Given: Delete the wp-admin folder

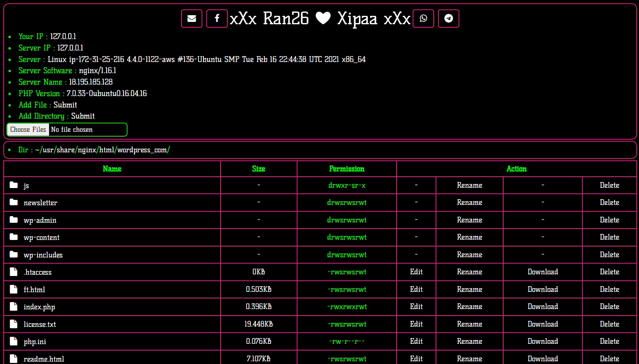Looking at the screenshot, I should pyautogui.click(x=610, y=220).
